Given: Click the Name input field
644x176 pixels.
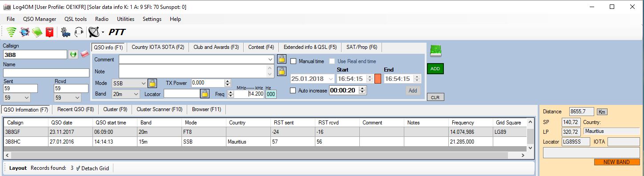Looking at the screenshot, I should click(x=46, y=73).
